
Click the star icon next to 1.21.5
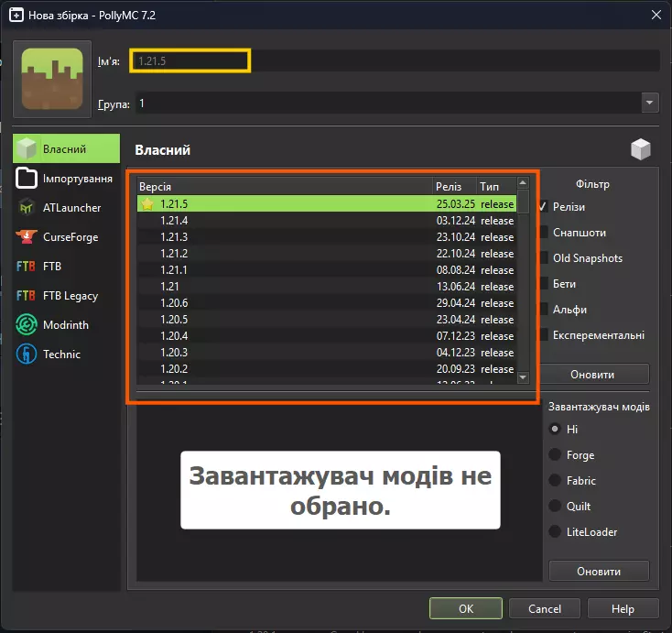click(x=147, y=204)
